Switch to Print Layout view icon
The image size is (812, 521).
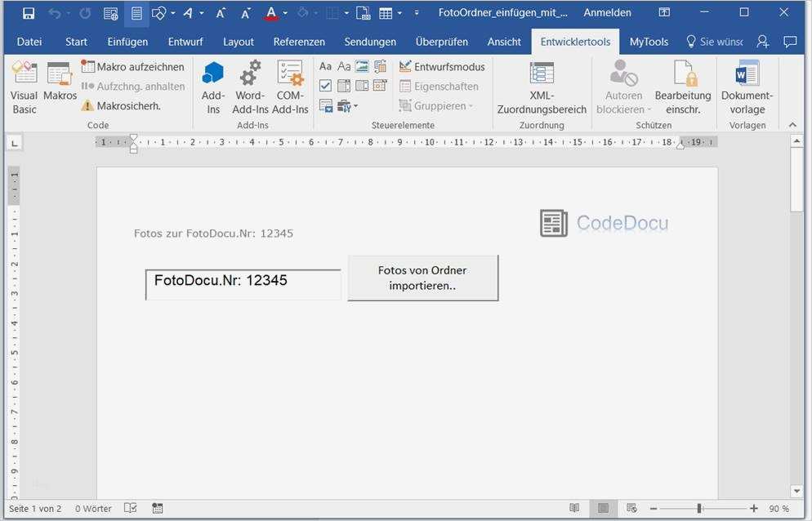click(603, 509)
